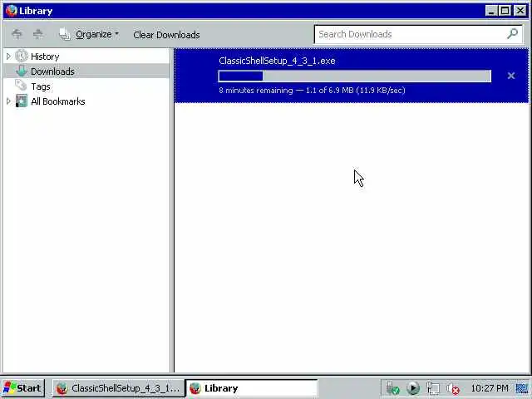Maximize the Library window
The width and height of the screenshot is (532, 399).
(x=505, y=11)
